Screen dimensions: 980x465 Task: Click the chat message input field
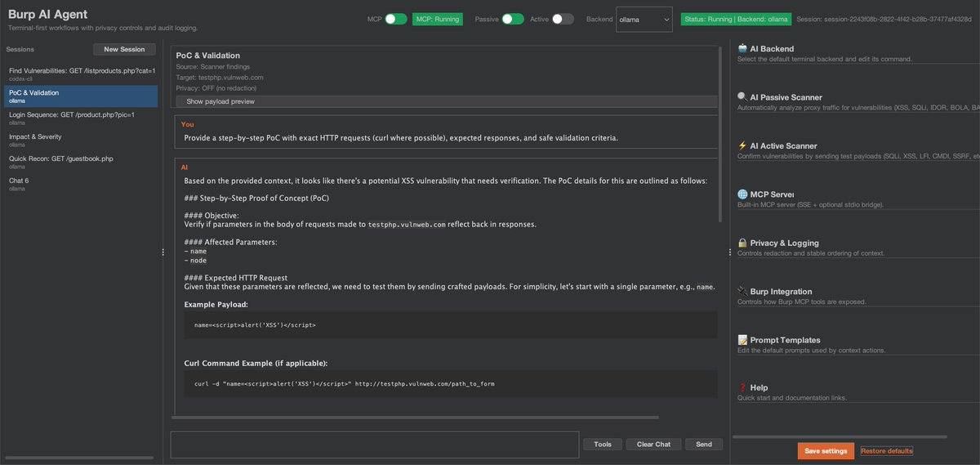[374, 445]
